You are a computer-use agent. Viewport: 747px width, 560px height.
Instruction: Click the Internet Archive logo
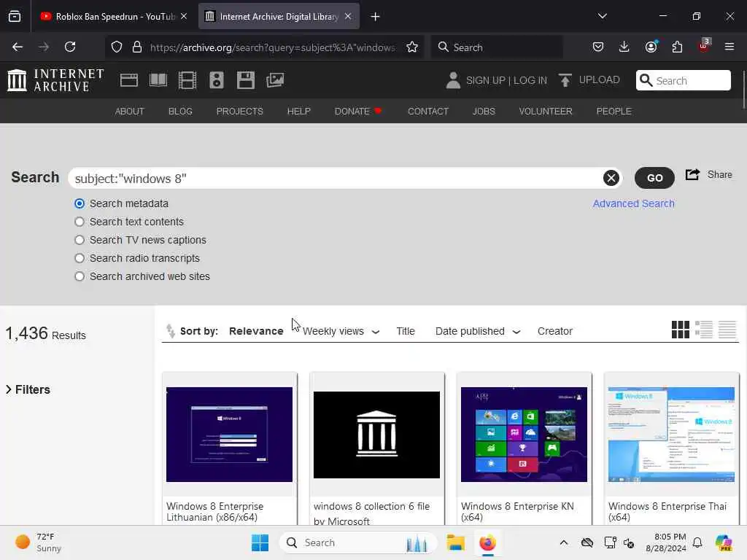(55, 80)
